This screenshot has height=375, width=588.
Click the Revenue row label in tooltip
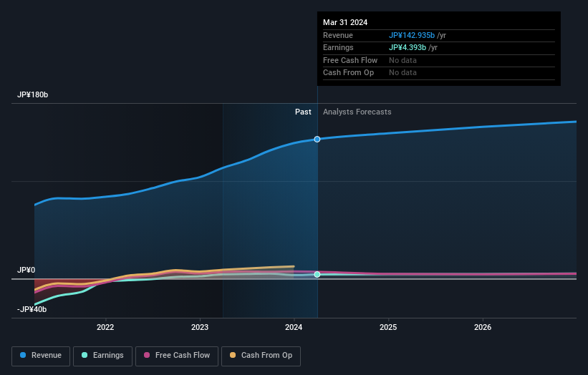point(338,35)
